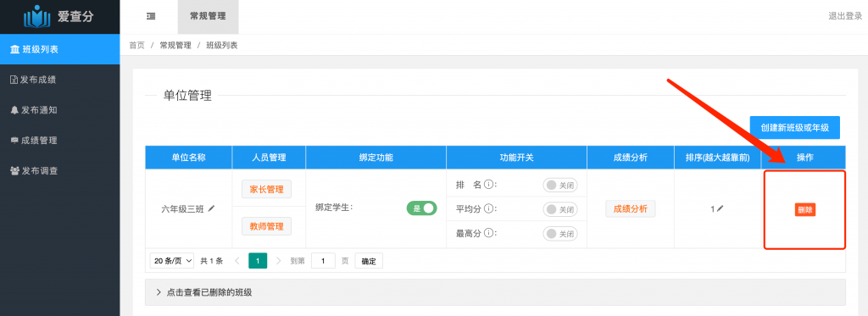Open 发布调查 in the sidebar
Viewport: 868px width, 316px height.
60,171
